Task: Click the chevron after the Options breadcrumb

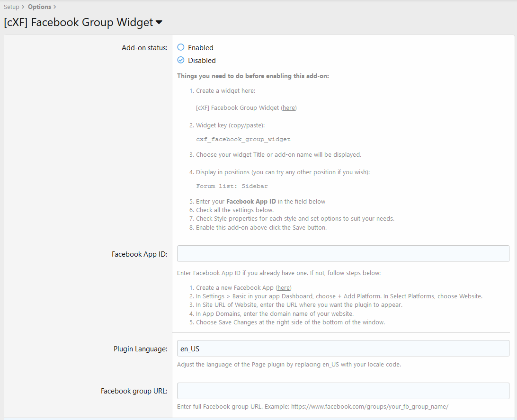Action: coord(55,7)
